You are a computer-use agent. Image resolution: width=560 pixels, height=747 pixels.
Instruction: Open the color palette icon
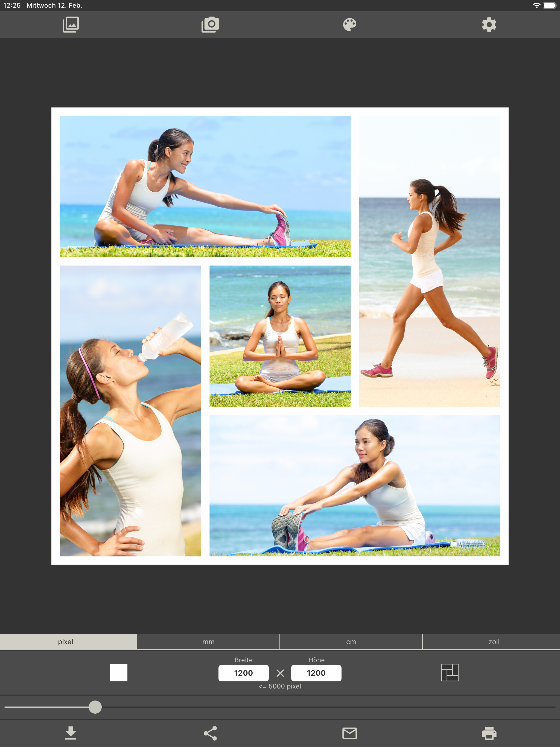[x=349, y=25]
